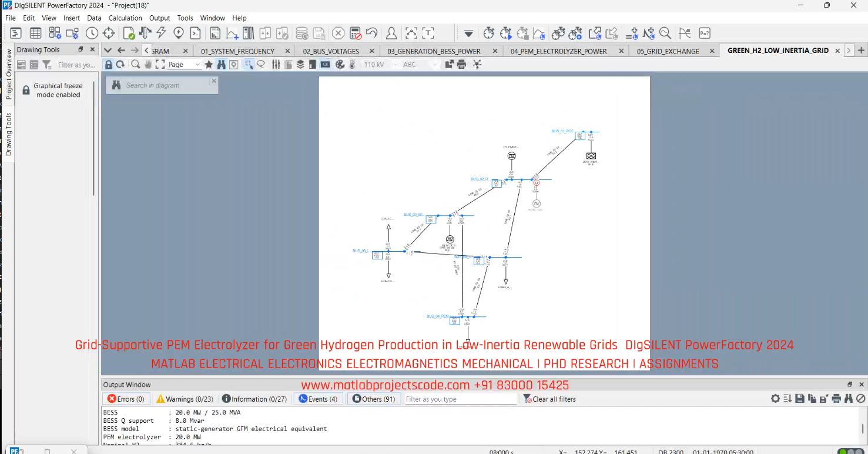Click the bookmark star icon
This screenshot has height=454, width=868.
(209, 65)
